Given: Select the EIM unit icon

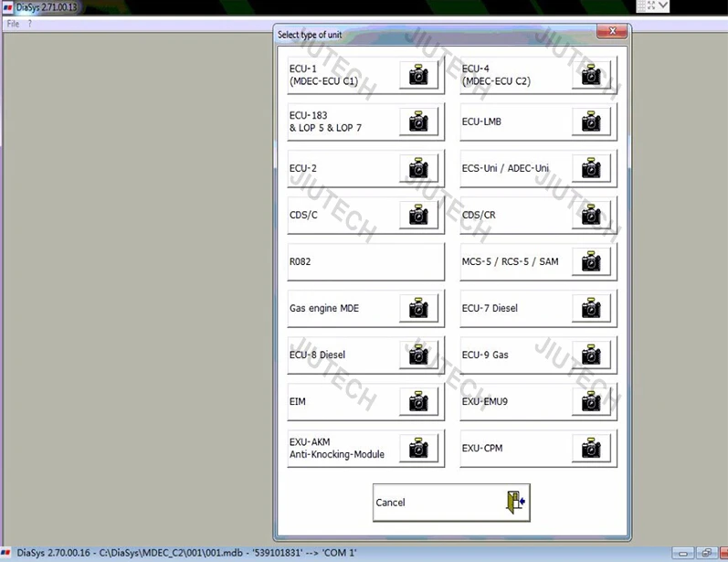Looking at the screenshot, I should (x=418, y=402).
